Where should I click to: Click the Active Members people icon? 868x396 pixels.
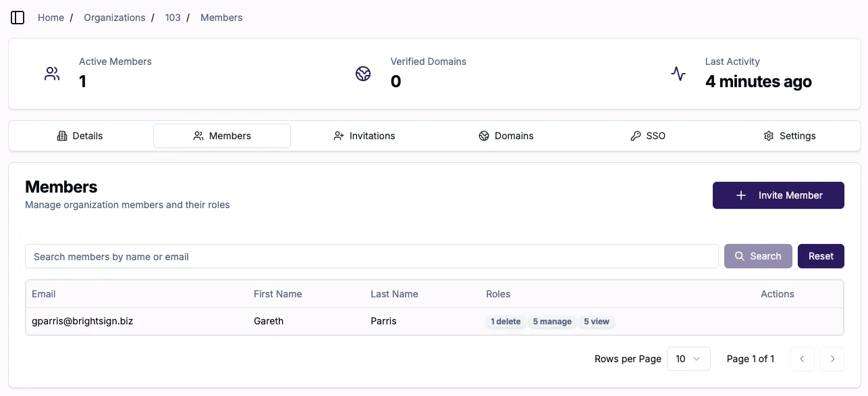pos(52,74)
